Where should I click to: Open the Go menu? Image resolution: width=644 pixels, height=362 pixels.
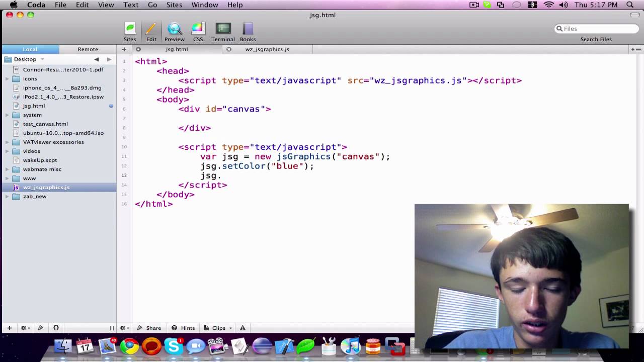[152, 5]
